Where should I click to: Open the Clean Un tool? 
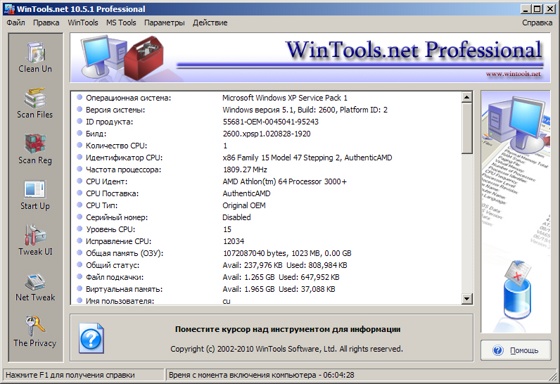35,57
